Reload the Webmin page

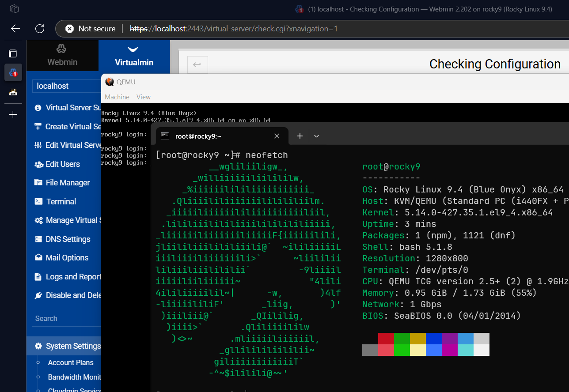pyautogui.click(x=39, y=28)
